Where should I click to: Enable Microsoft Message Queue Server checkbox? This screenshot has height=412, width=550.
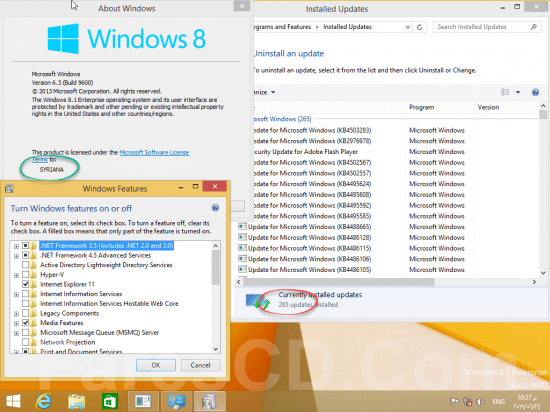[26, 332]
